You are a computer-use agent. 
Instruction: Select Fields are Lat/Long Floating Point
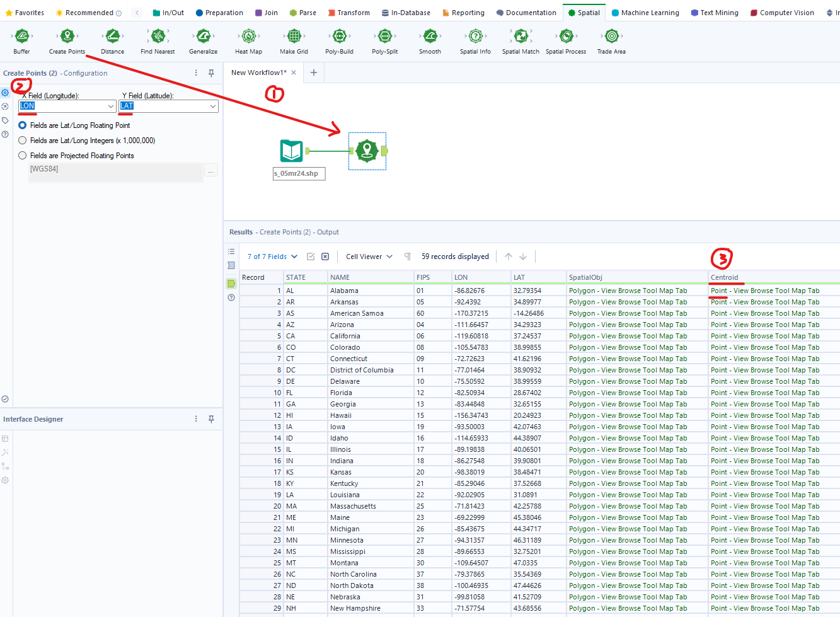click(23, 125)
